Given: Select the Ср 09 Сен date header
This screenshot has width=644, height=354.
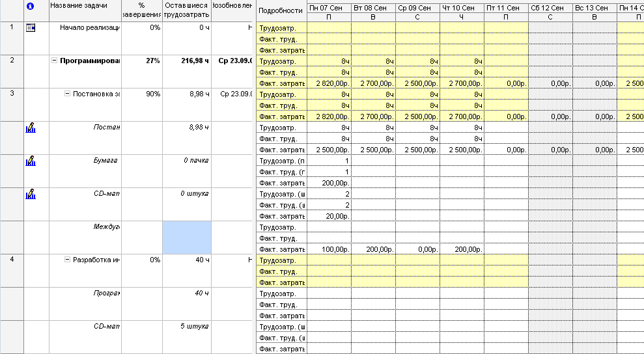Looking at the screenshot, I should (x=417, y=8).
